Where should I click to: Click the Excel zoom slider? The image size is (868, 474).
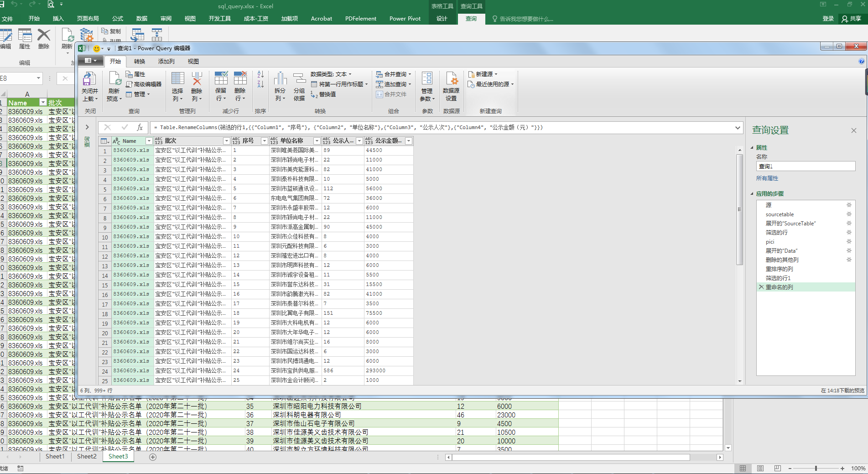pyautogui.click(x=816, y=469)
